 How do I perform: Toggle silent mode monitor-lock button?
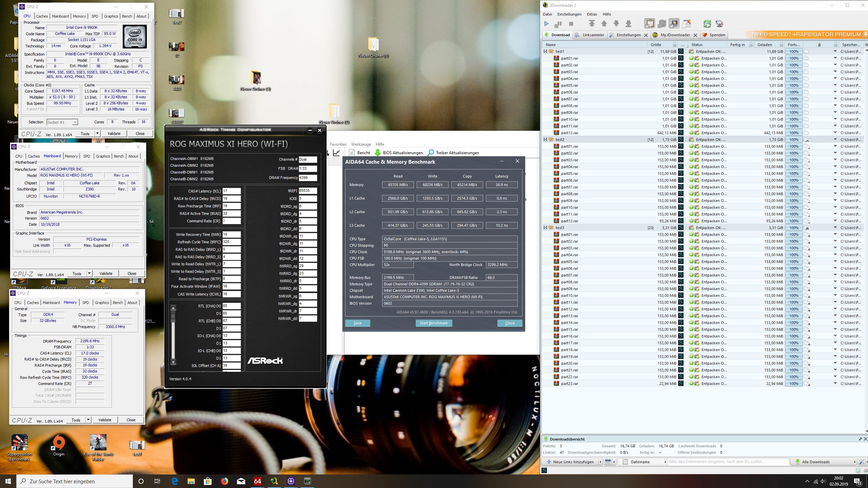pos(674,23)
